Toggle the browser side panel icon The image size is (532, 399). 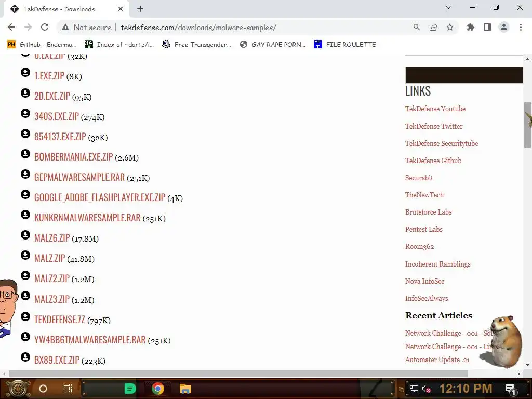click(x=487, y=27)
